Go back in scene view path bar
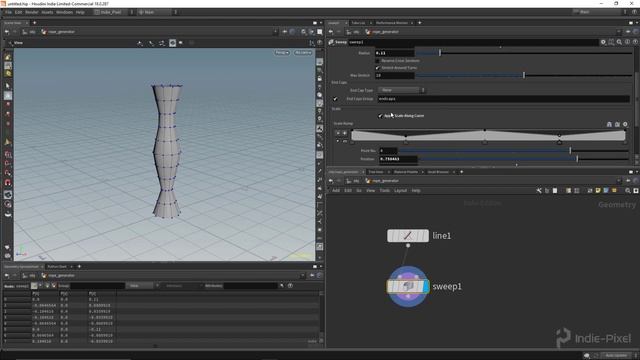640x360 pixels. click(7, 32)
